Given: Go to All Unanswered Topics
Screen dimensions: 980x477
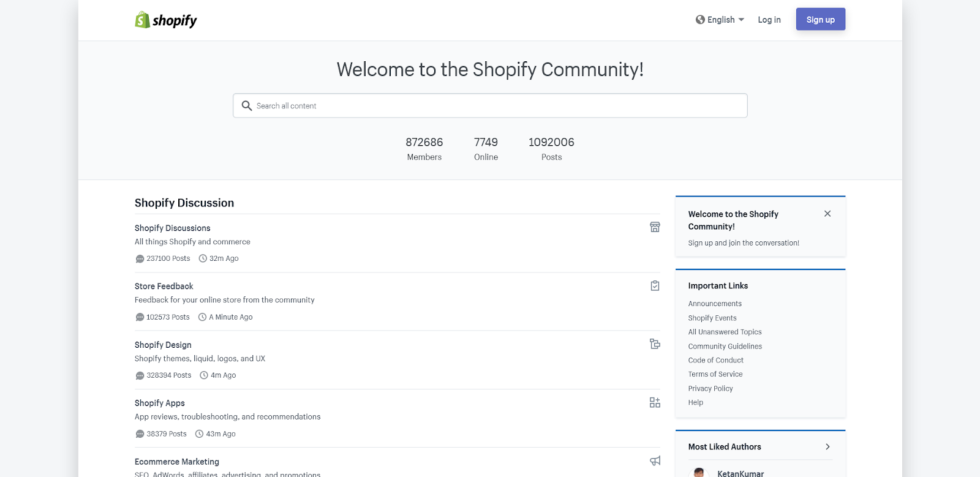Looking at the screenshot, I should click(x=725, y=332).
